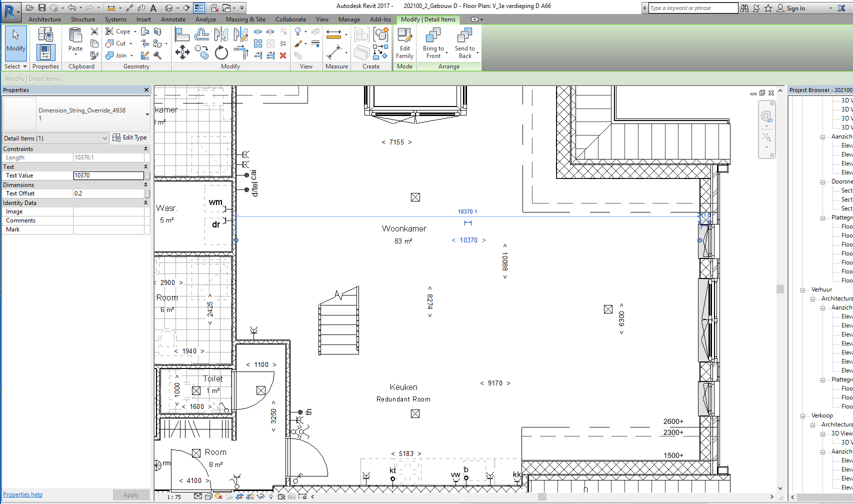853x504 pixels.
Task: Click the Edit Family button
Action: [x=404, y=43]
